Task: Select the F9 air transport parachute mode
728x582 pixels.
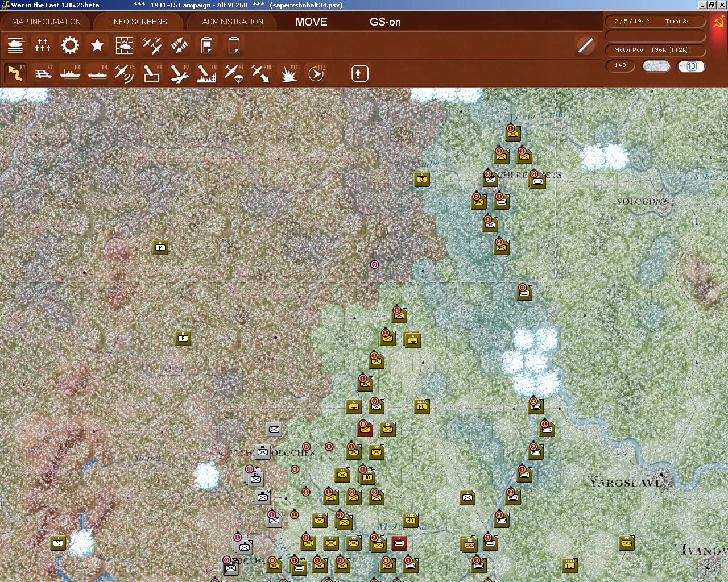Action: click(x=234, y=73)
